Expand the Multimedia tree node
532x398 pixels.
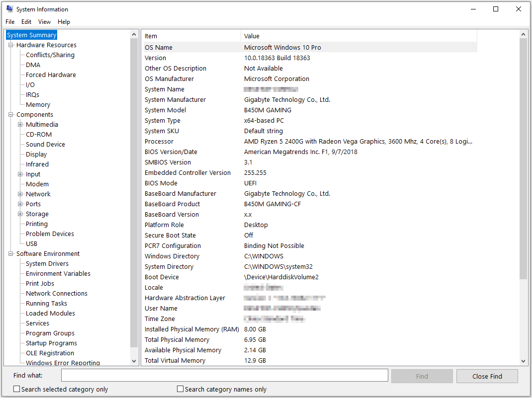pyautogui.click(x=20, y=124)
